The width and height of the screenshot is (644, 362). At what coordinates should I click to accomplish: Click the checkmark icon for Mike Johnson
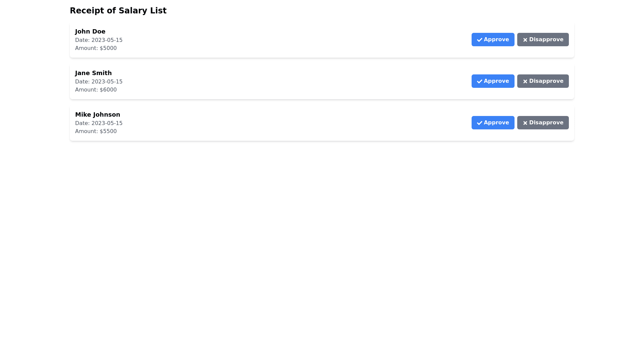(479, 123)
